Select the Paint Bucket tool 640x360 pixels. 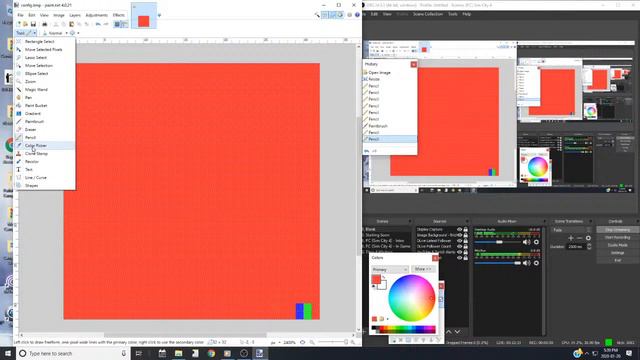(44, 105)
